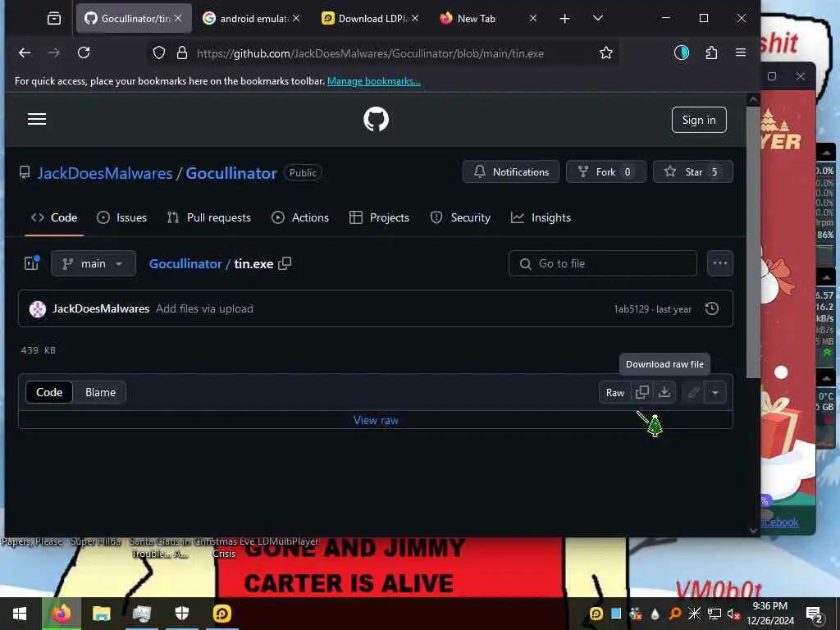
Task: Open Pull requests tab
Action: pyautogui.click(x=209, y=217)
